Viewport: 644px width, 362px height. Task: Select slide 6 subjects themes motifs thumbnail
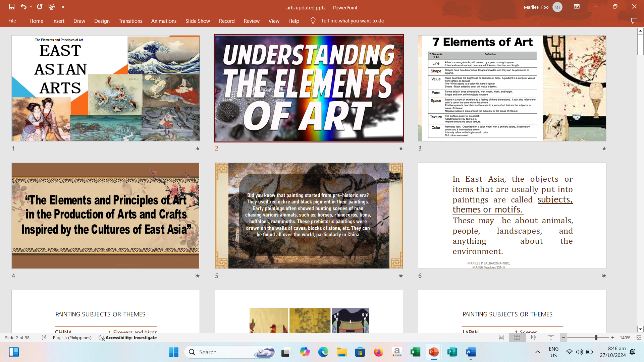[x=512, y=216]
